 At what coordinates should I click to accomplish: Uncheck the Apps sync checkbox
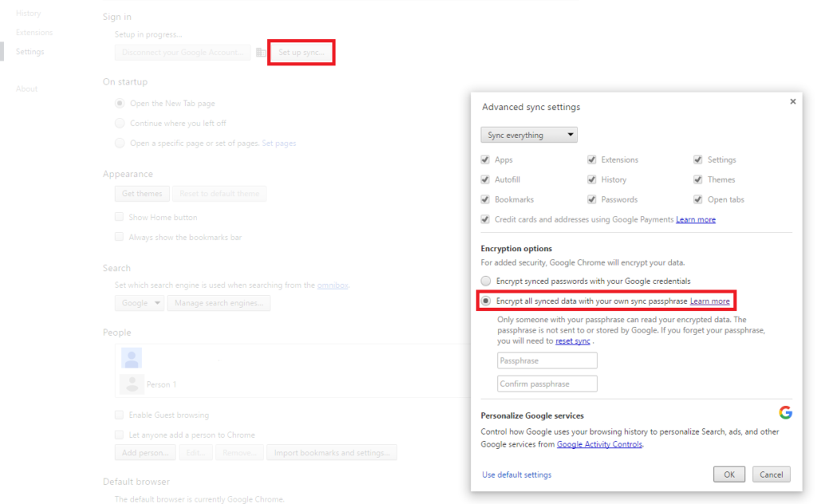(x=485, y=159)
